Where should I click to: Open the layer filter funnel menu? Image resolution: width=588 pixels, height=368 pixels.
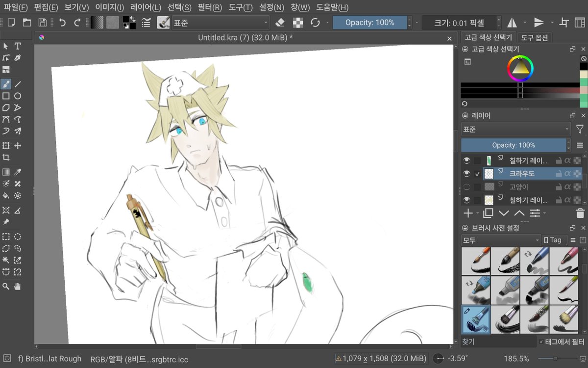pos(580,130)
